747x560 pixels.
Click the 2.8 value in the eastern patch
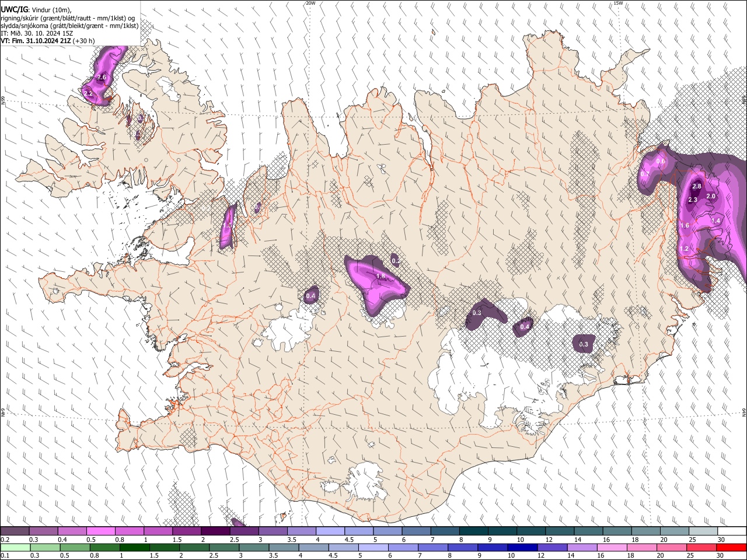[697, 187]
